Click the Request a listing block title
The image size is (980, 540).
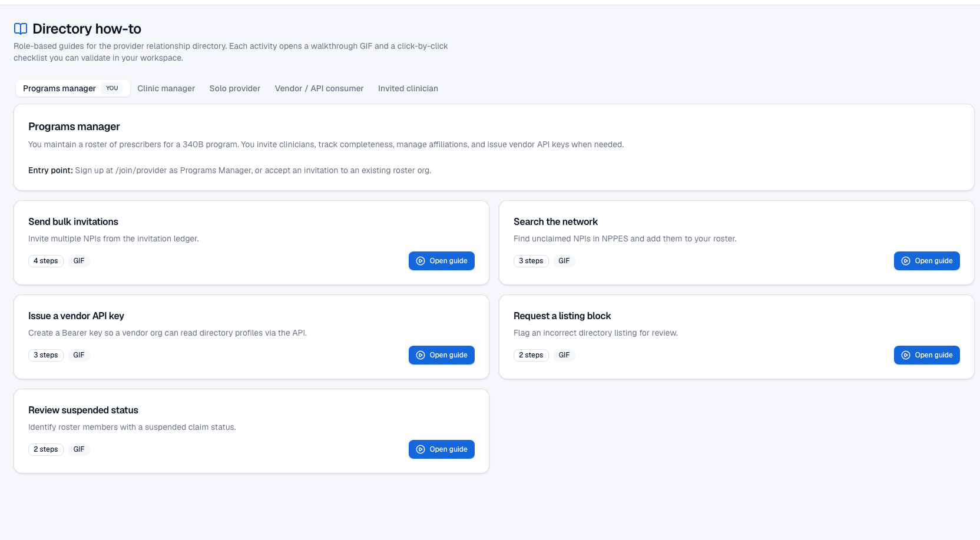click(562, 316)
